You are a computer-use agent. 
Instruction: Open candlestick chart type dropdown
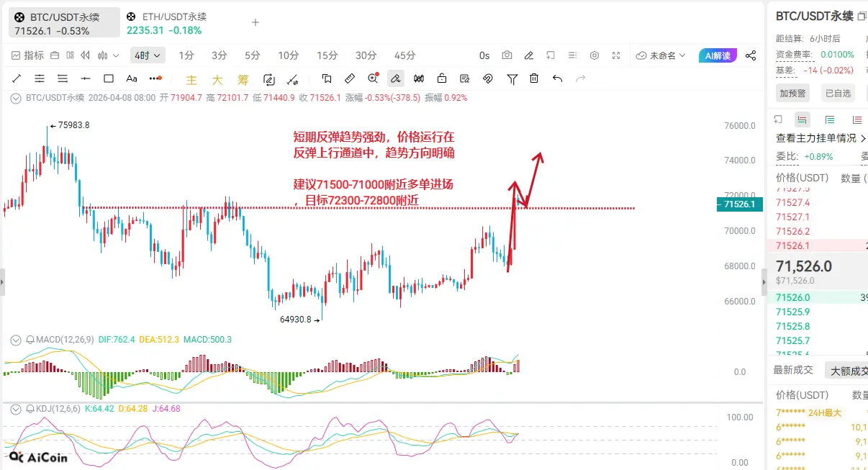pyautogui.click(x=109, y=55)
